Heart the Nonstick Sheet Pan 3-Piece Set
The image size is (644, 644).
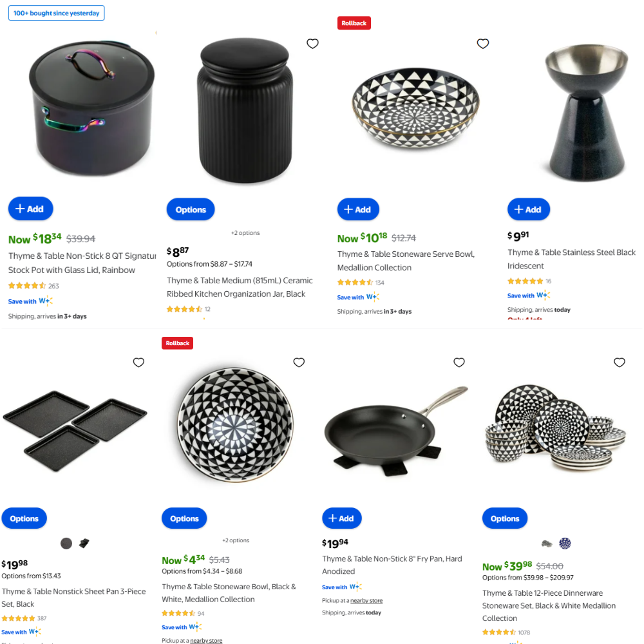[x=139, y=362]
